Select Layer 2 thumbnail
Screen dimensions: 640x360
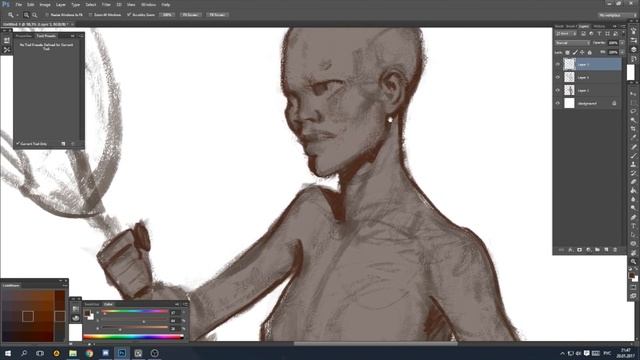[x=569, y=90]
